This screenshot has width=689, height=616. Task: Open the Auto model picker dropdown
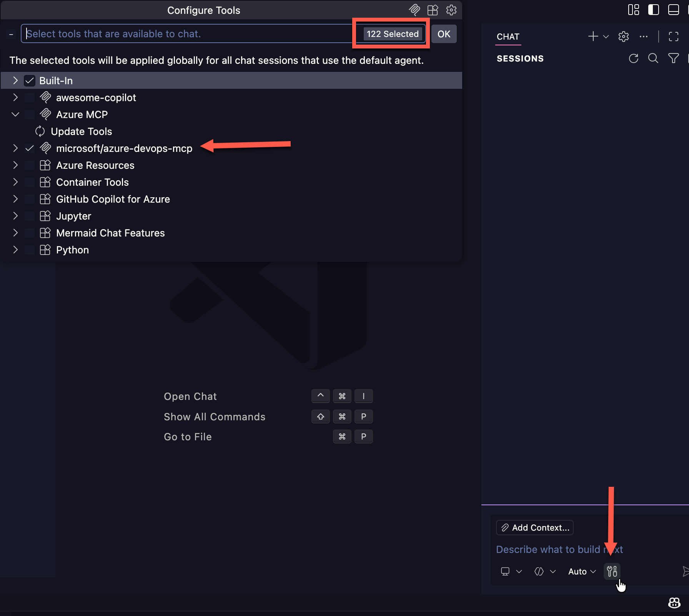click(x=582, y=571)
